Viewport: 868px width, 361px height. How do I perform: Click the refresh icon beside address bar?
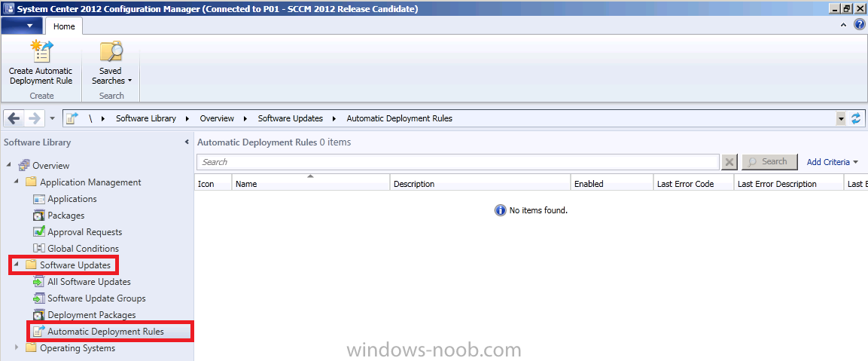tap(857, 118)
